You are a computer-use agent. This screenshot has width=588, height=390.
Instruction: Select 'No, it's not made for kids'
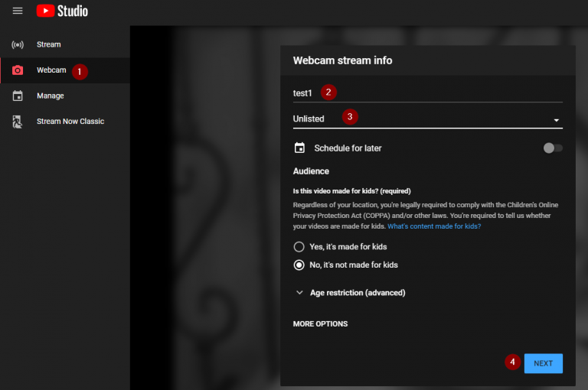299,265
